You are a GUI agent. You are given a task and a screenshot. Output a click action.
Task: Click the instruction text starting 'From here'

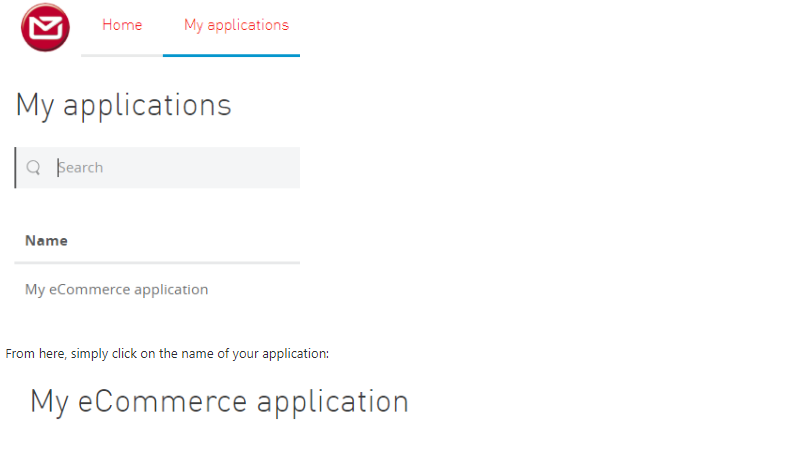pyautogui.click(x=167, y=354)
